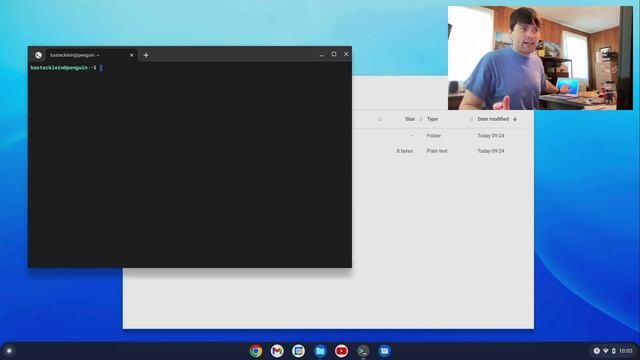
Task: Sort Files window by Date modified
Action: point(493,119)
